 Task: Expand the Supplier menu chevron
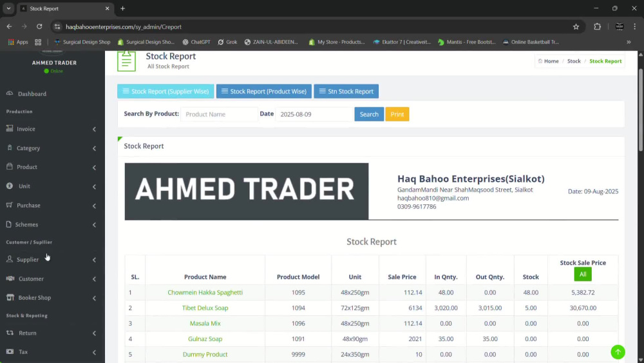click(94, 260)
